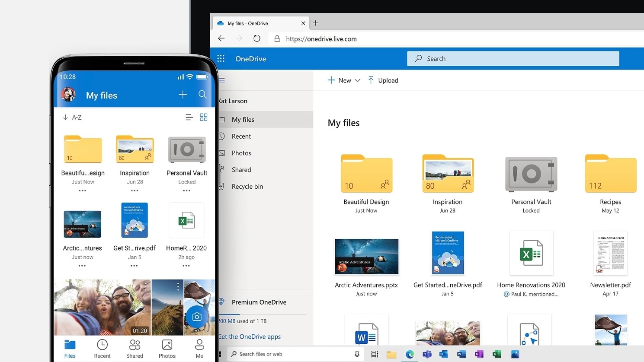Open more options for Arctic Adventures on phone
The image size is (644, 362).
82,266
